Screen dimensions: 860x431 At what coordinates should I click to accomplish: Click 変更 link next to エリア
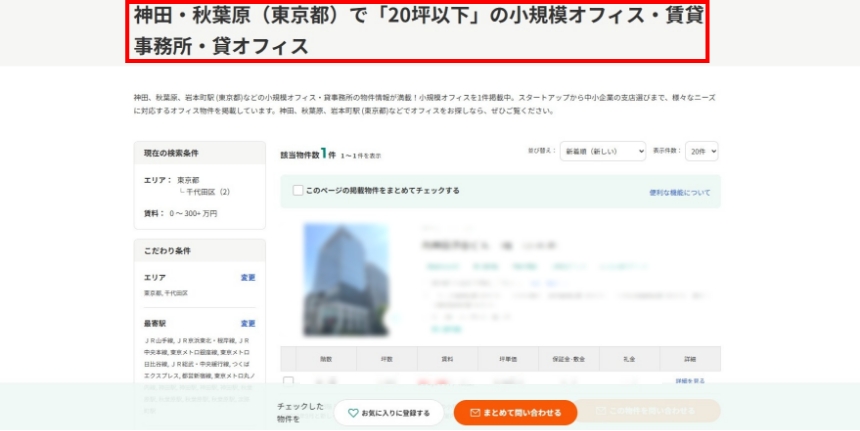(248, 277)
